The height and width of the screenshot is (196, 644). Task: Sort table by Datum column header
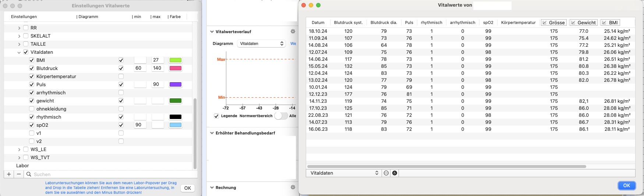(318, 22)
